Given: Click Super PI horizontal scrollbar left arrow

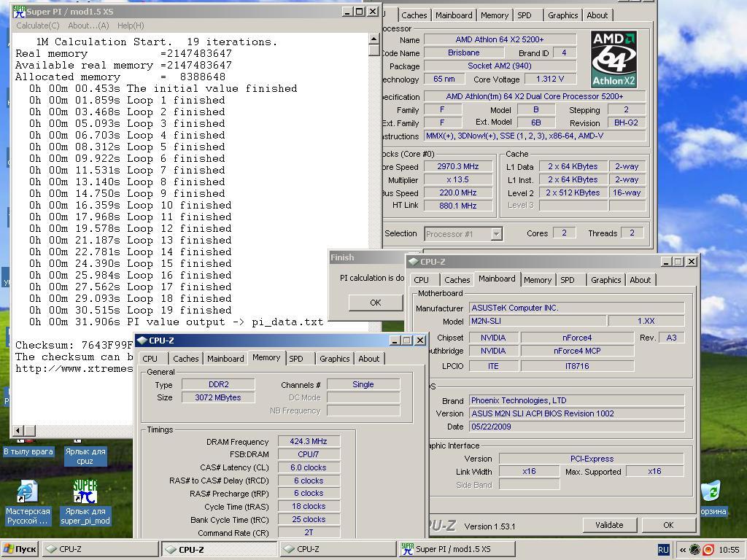Looking at the screenshot, I should 18,431.
